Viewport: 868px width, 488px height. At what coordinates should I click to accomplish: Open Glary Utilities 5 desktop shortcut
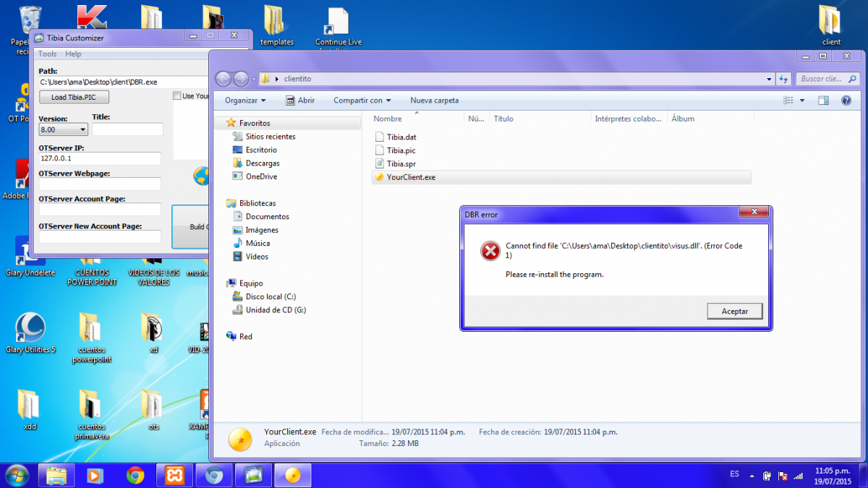(30, 334)
